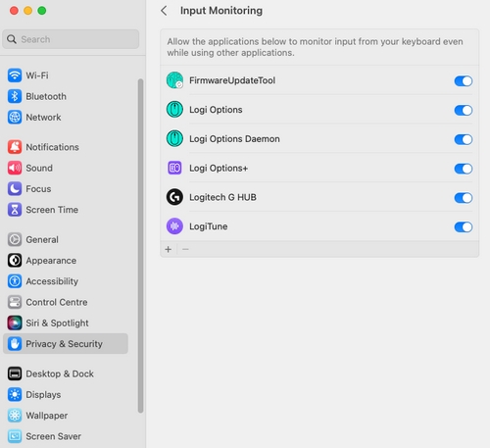This screenshot has height=448, width=490.
Task: Toggle off Logi Options Daemon access
Action: [x=464, y=139]
